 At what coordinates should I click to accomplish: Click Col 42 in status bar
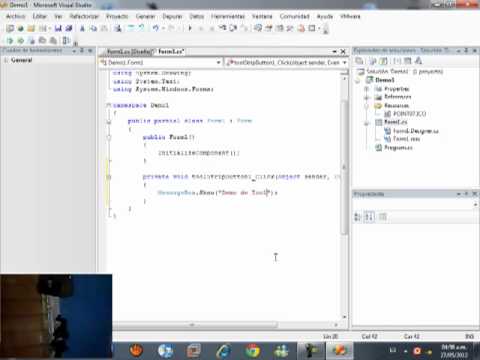[x=369, y=336]
